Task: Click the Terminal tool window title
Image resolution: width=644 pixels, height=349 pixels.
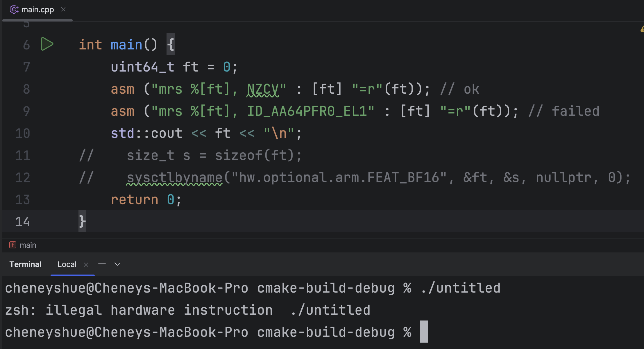Action: click(25, 264)
